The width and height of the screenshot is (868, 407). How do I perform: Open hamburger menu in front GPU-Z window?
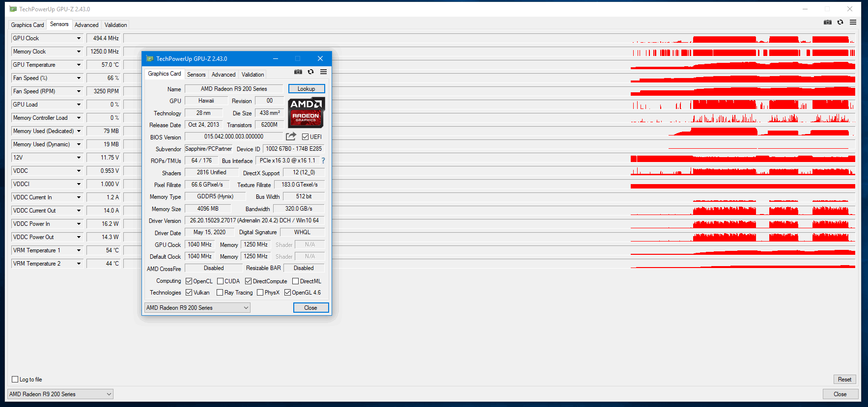point(323,72)
